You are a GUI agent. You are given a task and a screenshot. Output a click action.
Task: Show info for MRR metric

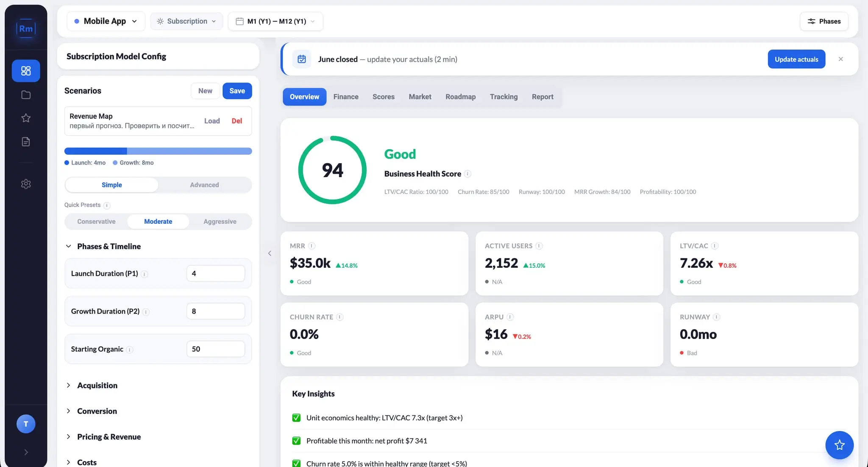coord(312,246)
